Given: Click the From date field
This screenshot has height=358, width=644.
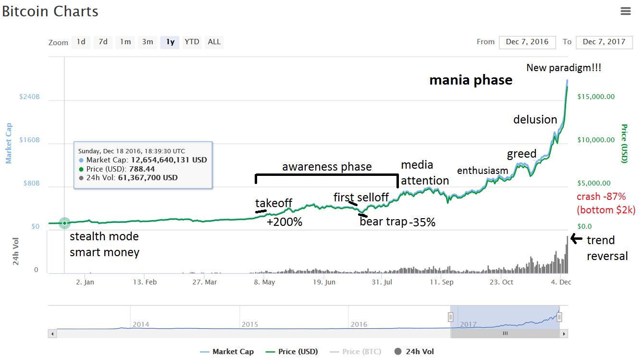Looking at the screenshot, I should point(527,42).
